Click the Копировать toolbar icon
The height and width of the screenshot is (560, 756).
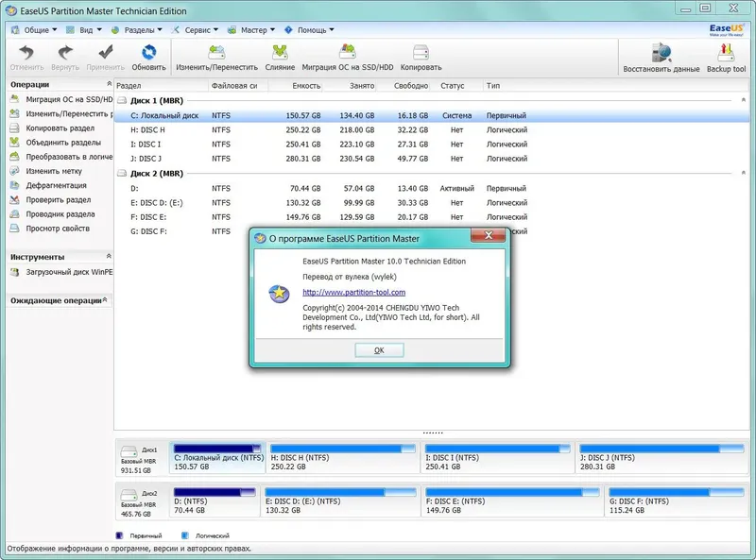pos(421,53)
